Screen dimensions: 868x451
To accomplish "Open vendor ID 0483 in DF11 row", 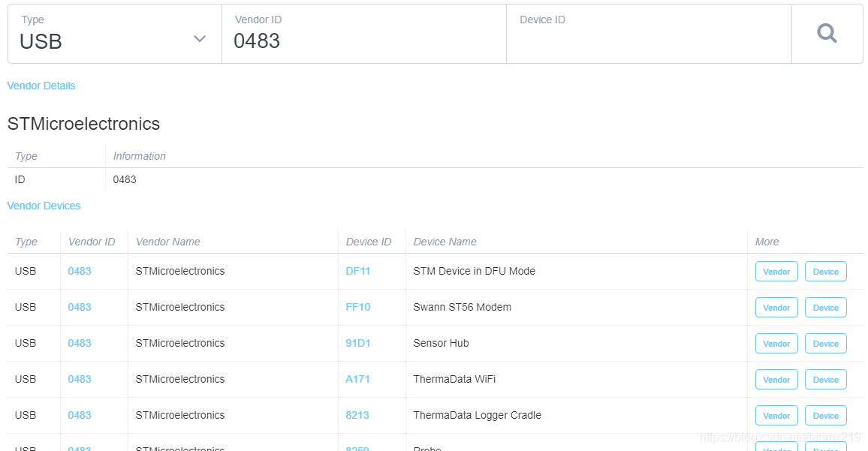I will (x=79, y=271).
